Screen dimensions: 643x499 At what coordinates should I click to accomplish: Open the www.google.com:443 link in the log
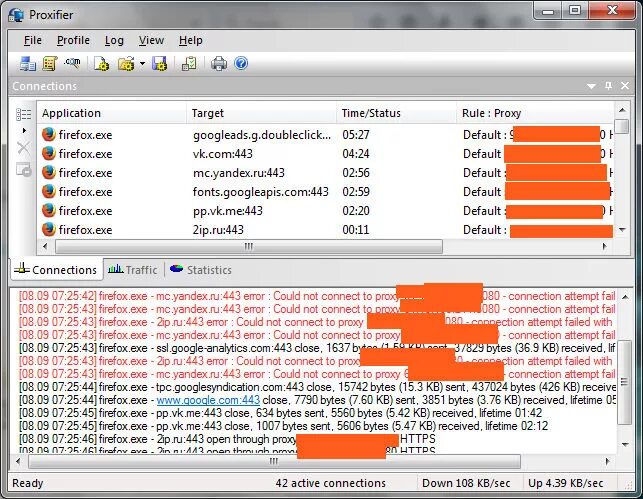coord(208,400)
